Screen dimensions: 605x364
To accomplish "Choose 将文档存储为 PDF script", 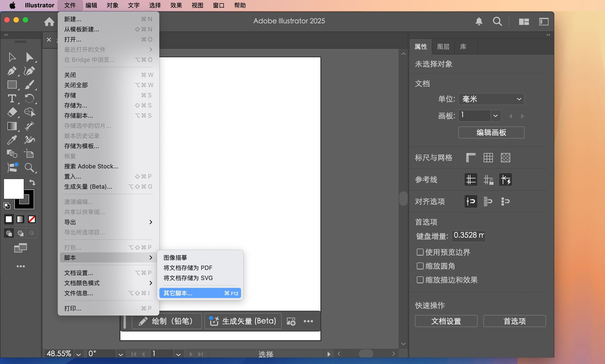I will (x=200, y=268).
